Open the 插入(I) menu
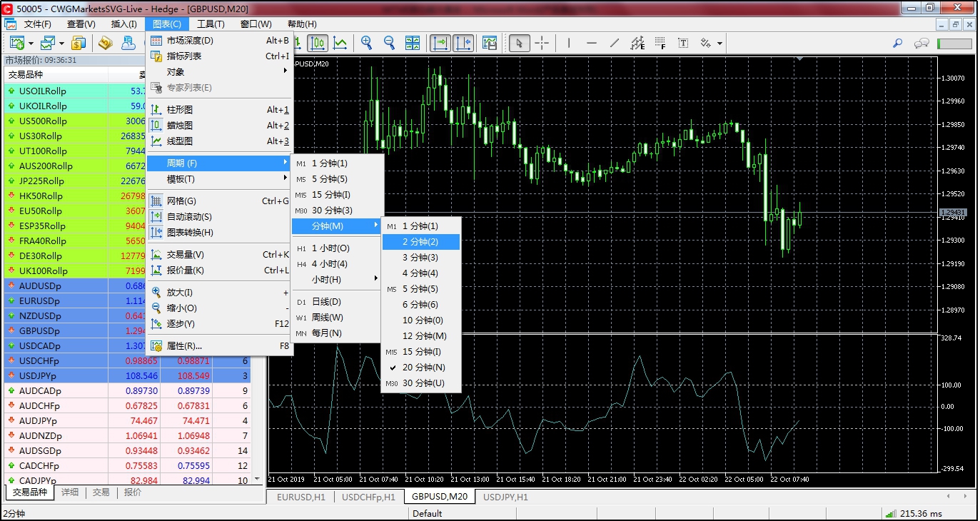Viewport: 980px width, 521px height. (124, 24)
